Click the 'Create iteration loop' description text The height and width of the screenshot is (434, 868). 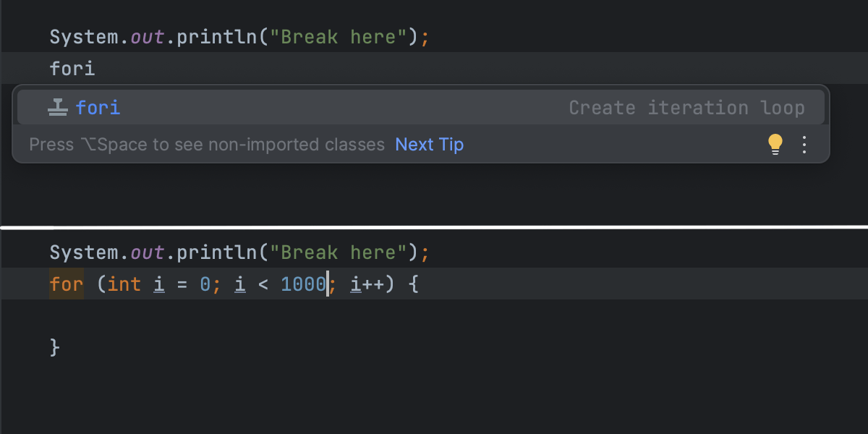686,108
